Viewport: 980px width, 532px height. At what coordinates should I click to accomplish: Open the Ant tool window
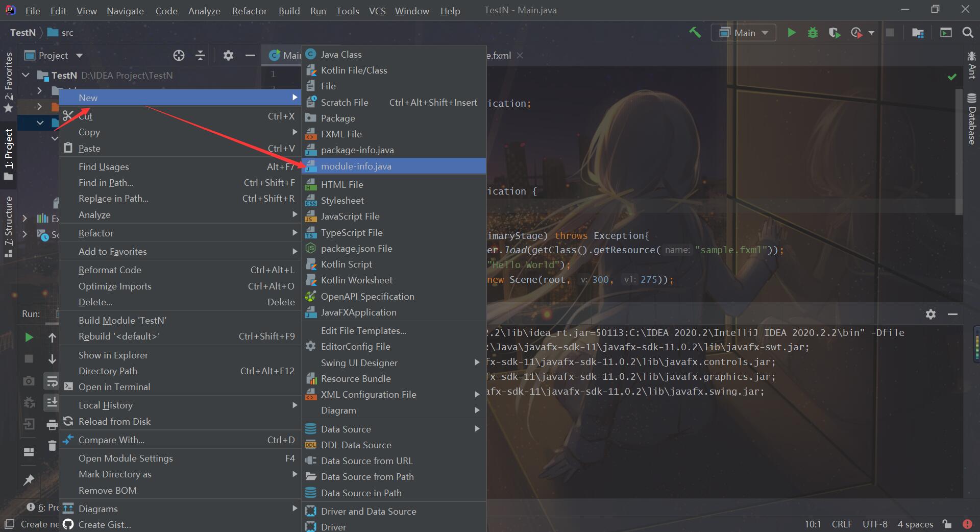coord(972,64)
